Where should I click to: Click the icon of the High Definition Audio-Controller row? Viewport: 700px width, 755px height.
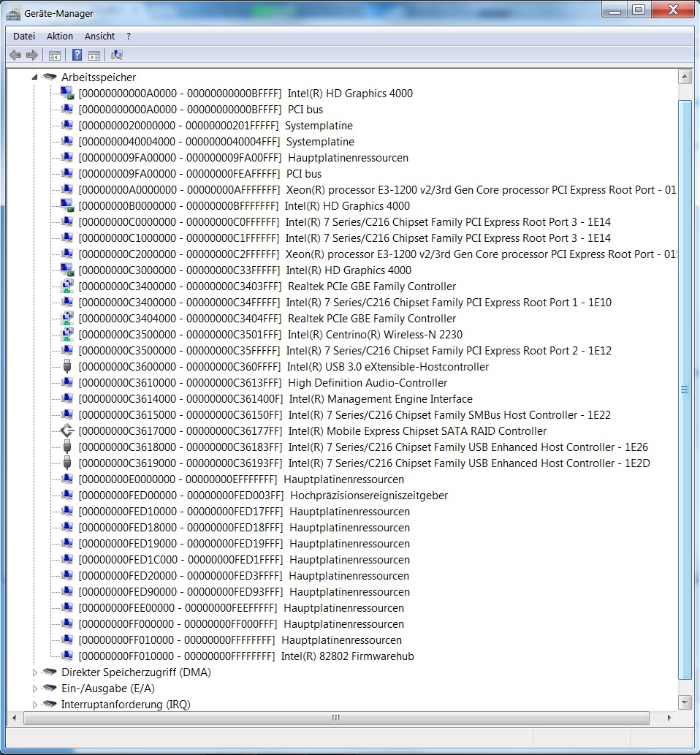point(67,383)
